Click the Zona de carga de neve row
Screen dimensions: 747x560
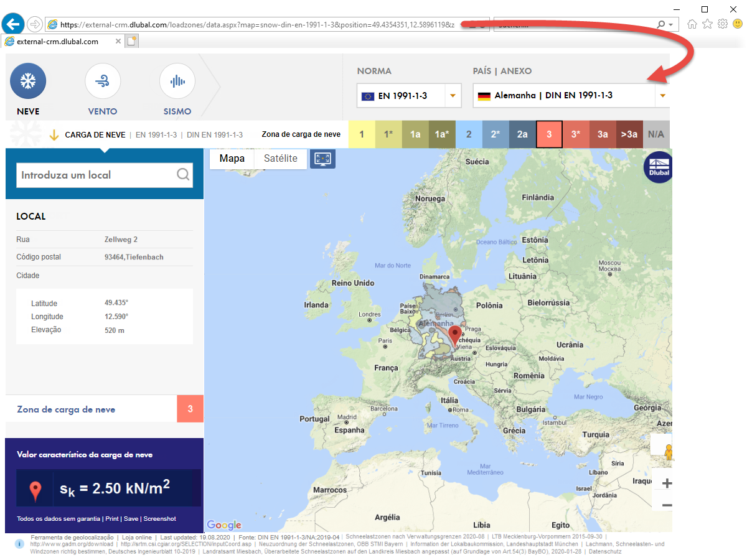(x=105, y=409)
